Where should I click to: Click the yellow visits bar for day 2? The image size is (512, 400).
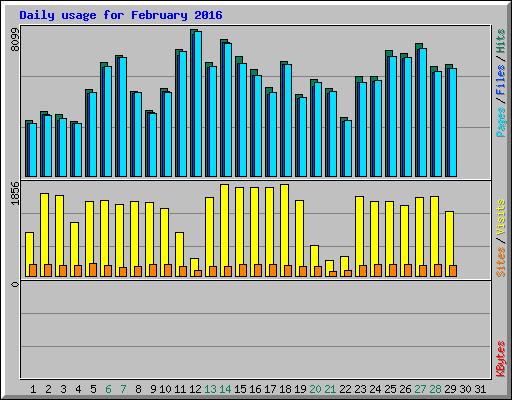click(44, 235)
